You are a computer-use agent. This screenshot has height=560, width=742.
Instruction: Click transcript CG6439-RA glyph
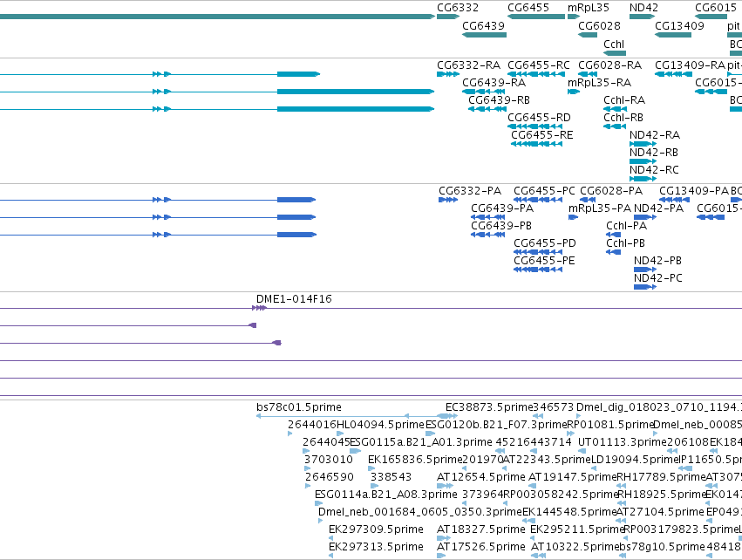pyautogui.click(x=484, y=92)
